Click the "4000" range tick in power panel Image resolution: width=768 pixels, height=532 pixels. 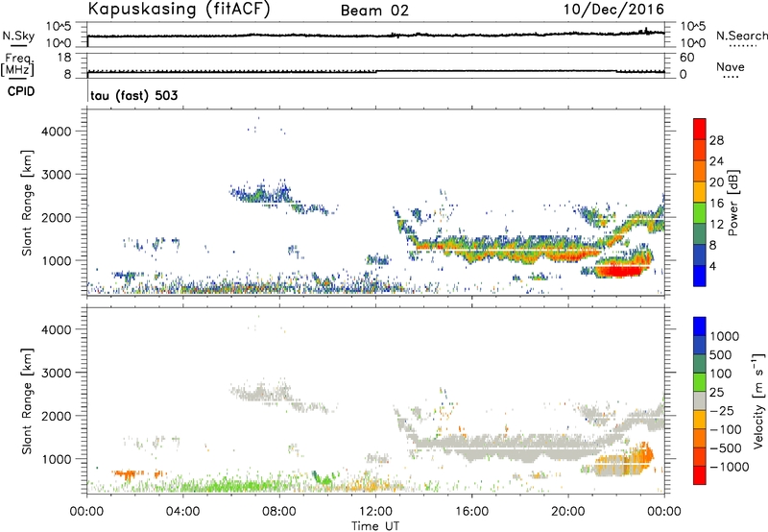tap(56, 132)
